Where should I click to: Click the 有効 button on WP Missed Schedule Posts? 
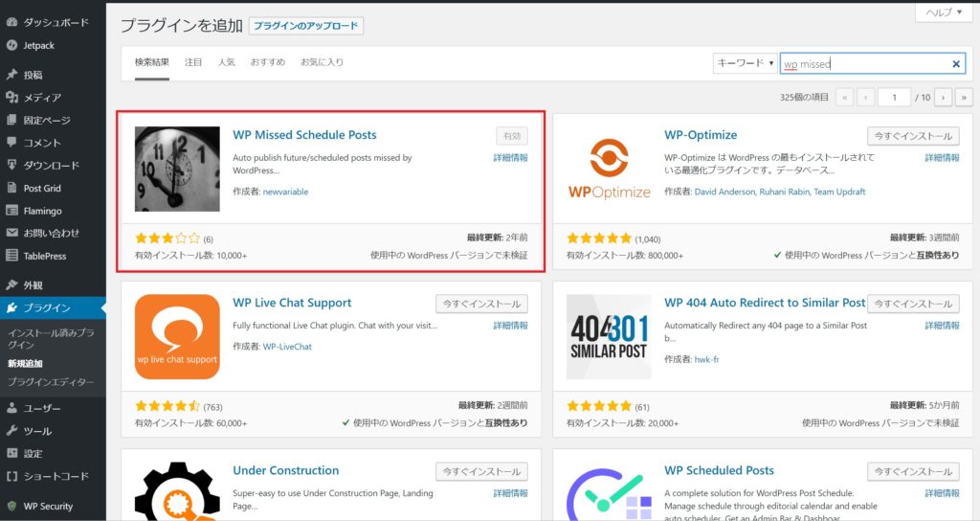click(512, 136)
